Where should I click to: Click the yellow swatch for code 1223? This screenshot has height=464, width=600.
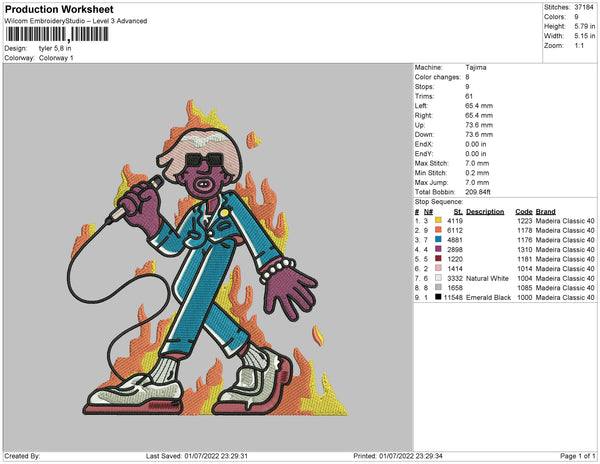439,220
